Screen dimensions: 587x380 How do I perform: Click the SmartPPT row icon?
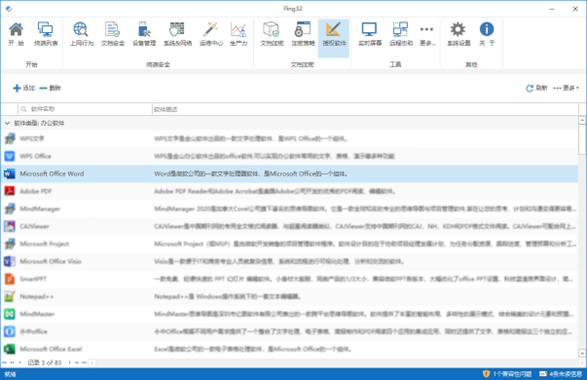click(x=9, y=279)
